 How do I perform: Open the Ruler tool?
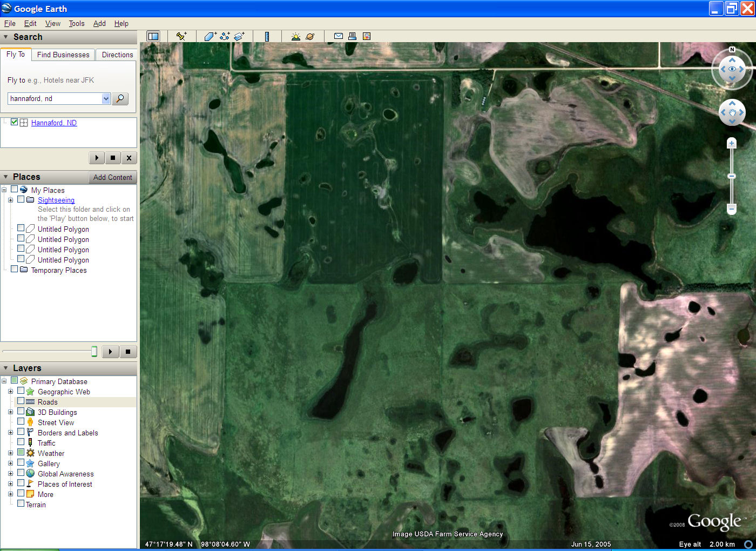(267, 36)
